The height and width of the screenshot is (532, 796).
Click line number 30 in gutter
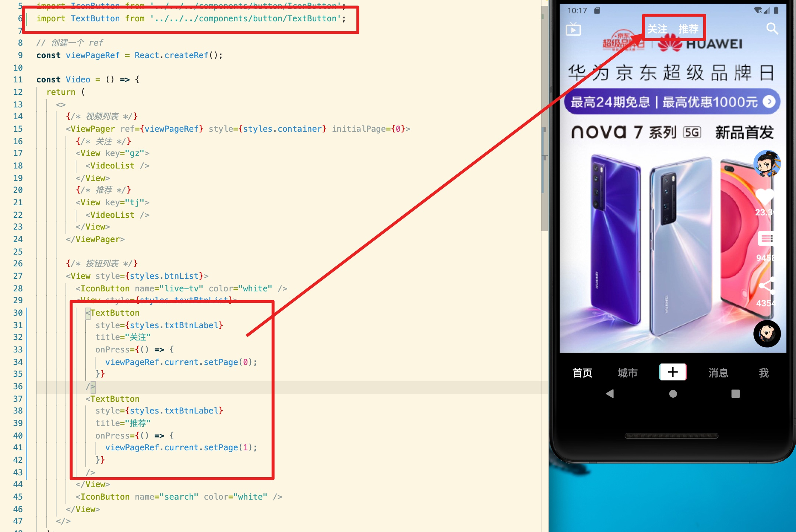pyautogui.click(x=18, y=313)
